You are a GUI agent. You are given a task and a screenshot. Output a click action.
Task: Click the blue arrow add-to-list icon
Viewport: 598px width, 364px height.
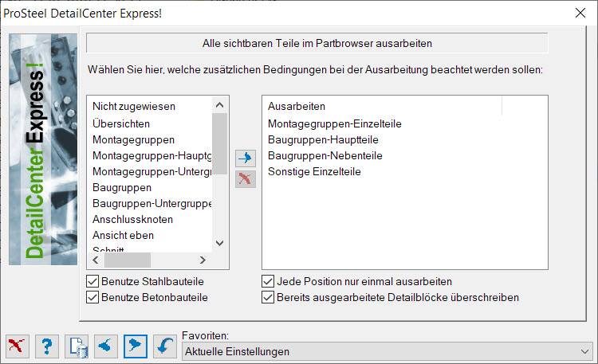pyautogui.click(x=246, y=158)
